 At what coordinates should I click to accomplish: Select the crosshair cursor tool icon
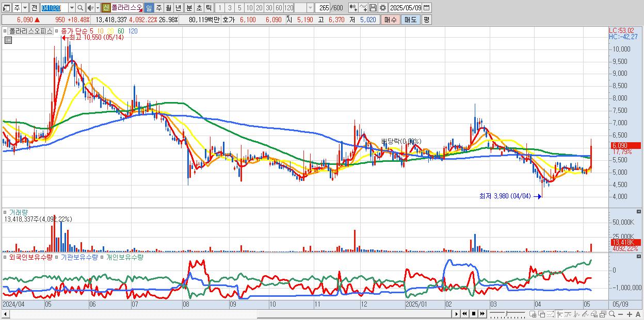[x=559, y=314]
